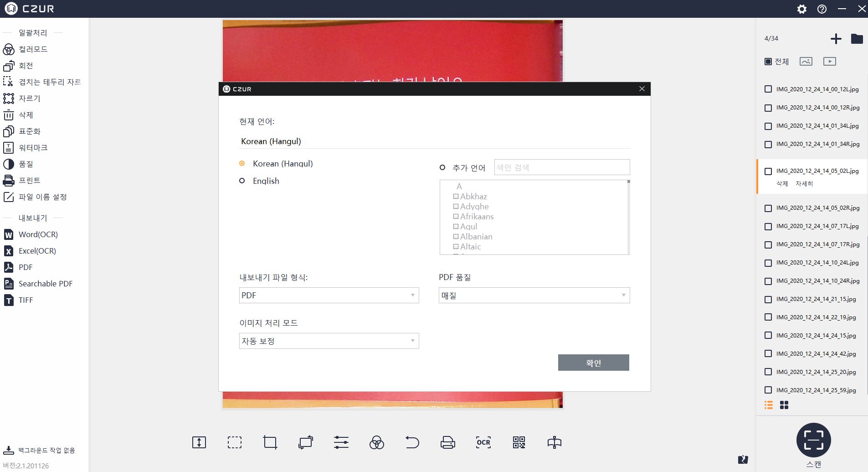Select the Rotate (회전) batch option
The width and height of the screenshot is (868, 472).
18,66
